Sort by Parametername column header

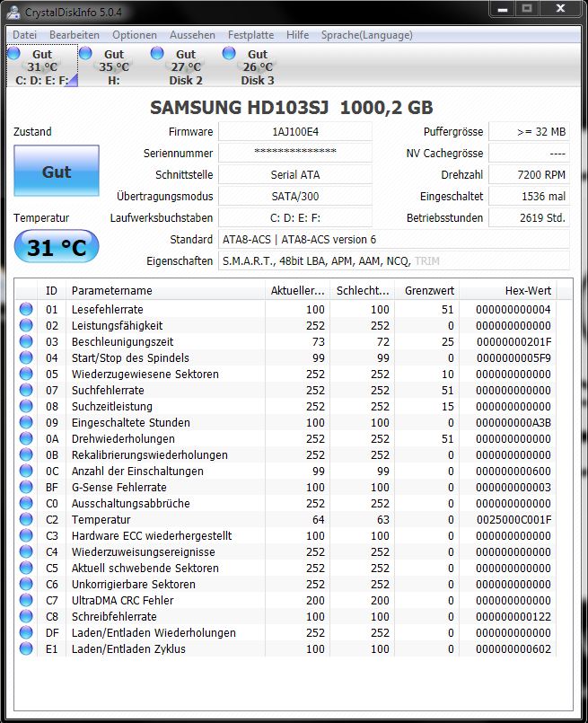tap(165, 290)
